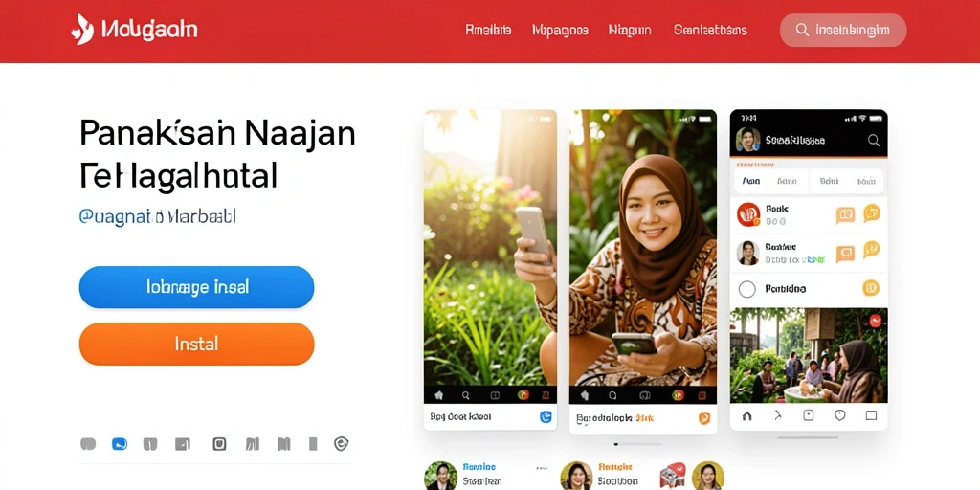
Task: Tap the play square icon in the chat phone bottom bar
Action: (x=808, y=415)
